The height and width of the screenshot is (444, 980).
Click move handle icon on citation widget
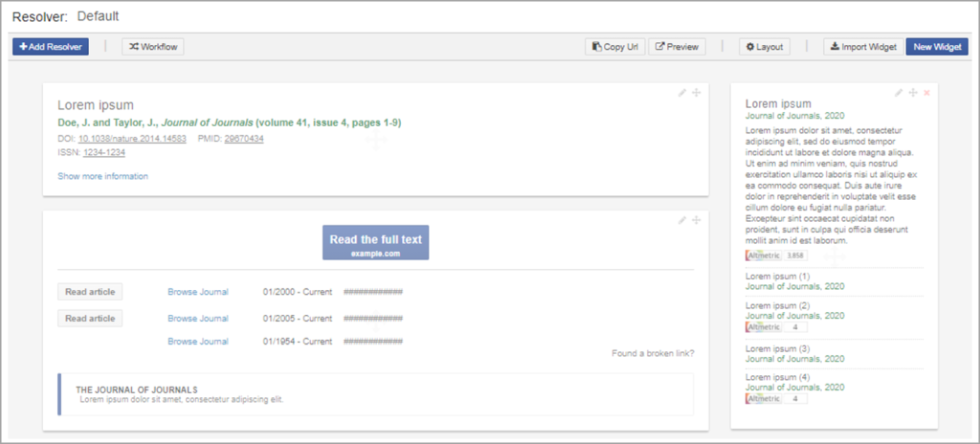click(697, 93)
